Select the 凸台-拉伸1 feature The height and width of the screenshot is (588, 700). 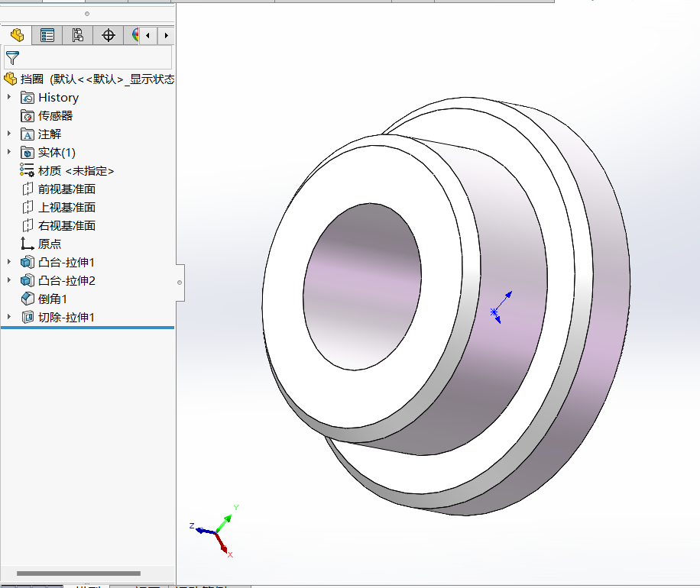tap(66, 263)
